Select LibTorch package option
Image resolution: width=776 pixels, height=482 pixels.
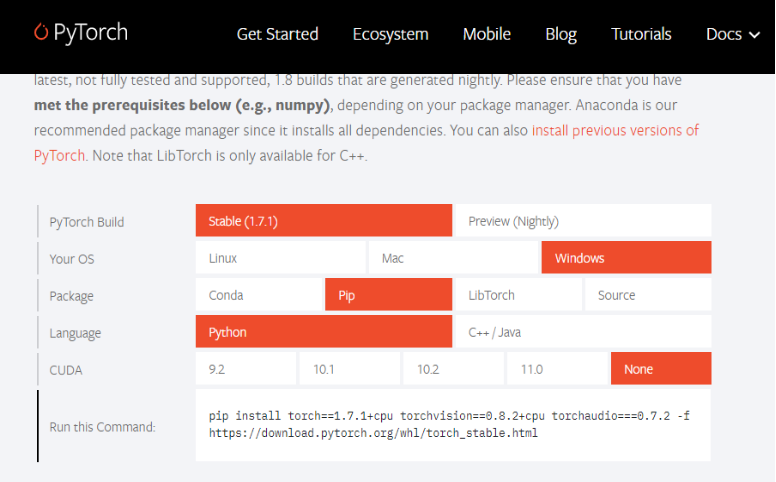pos(518,295)
